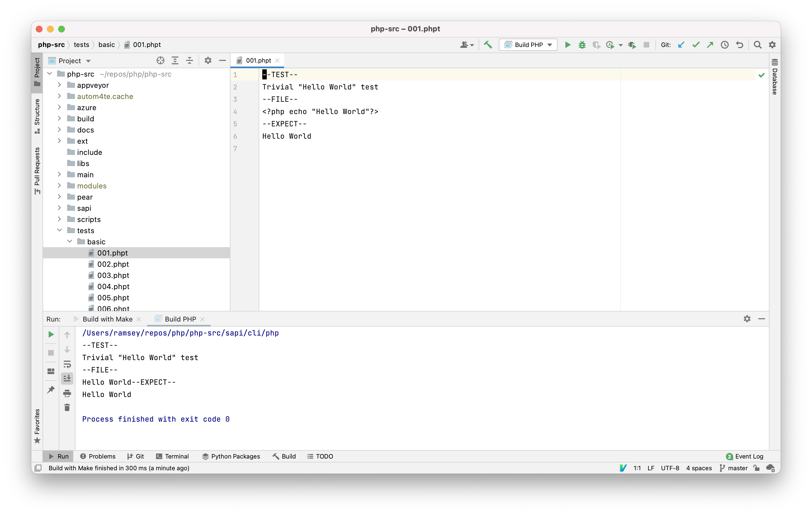Viewport: 812px width, 515px height.
Task: Collapse the tests folder
Action: click(x=59, y=230)
